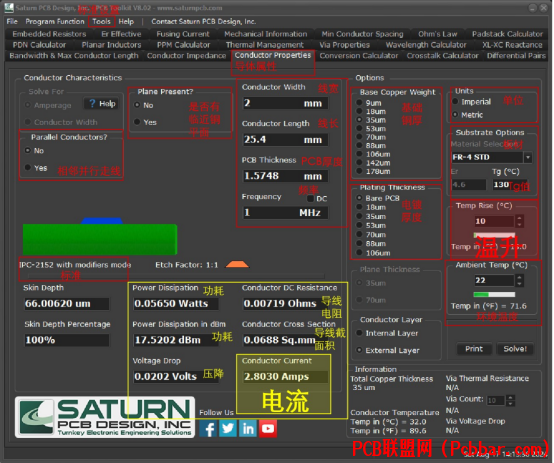Viewport: 554px width, 463px height.
Task: Switch to the Thermal Management tab
Action: (265, 45)
